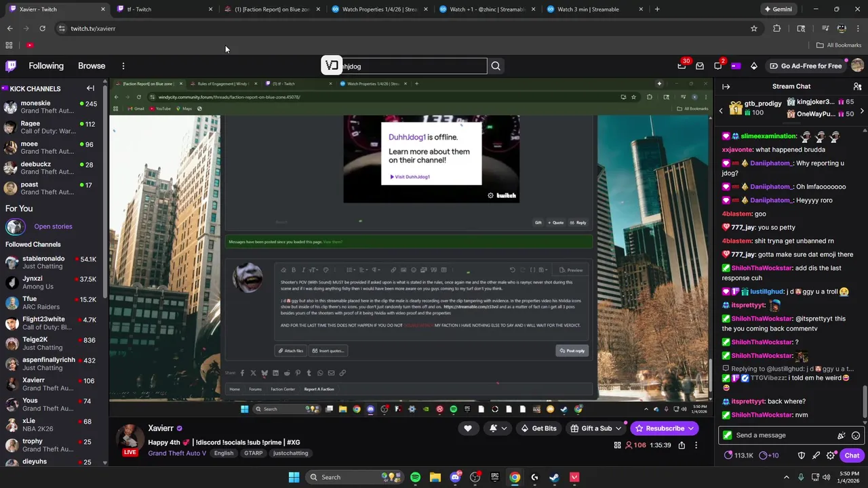Open the user profile avatar menu

click(857, 66)
